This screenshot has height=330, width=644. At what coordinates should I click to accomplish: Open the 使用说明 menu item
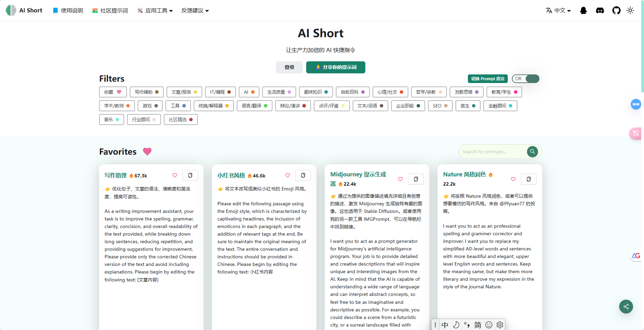[67, 10]
